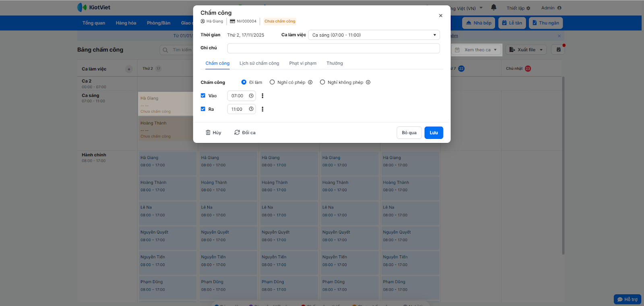The width and height of the screenshot is (644, 306).
Task: Click the Hành chính shift row label
Action: tap(94, 155)
